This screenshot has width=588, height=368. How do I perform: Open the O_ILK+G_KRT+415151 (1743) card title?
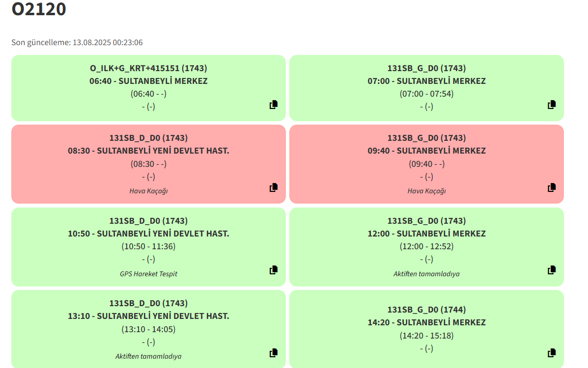pos(148,68)
